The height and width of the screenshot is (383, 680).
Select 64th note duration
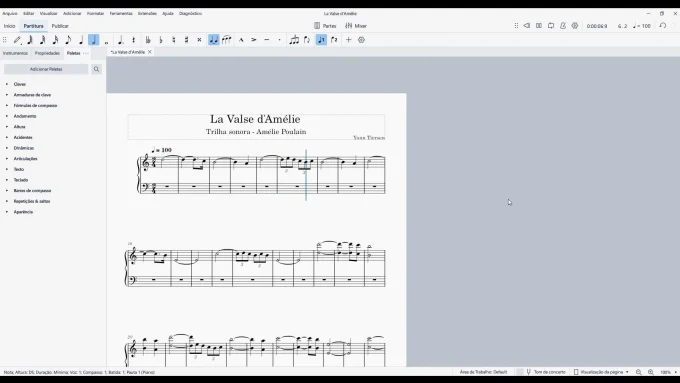[30, 40]
